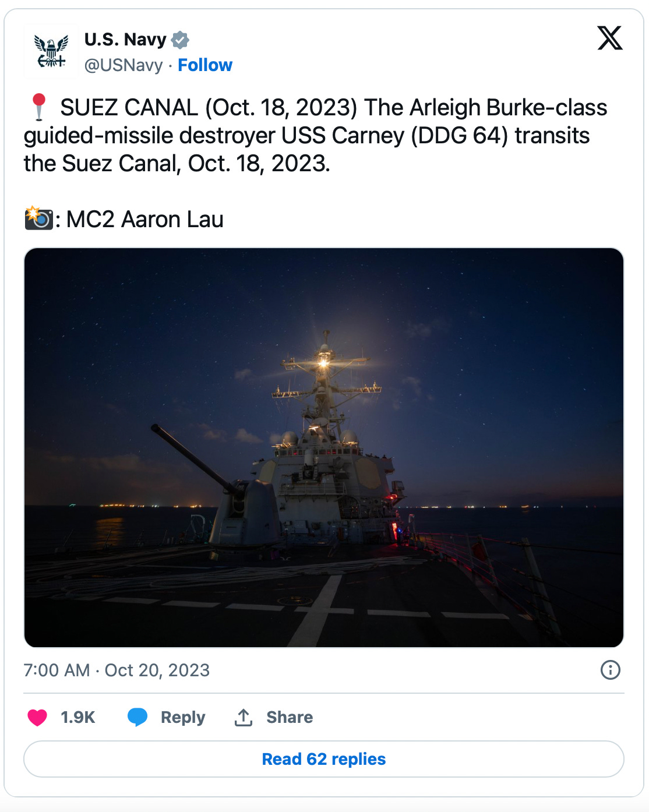649x812 pixels.
Task: Like the tweet with the heart icon
Action: (37, 717)
